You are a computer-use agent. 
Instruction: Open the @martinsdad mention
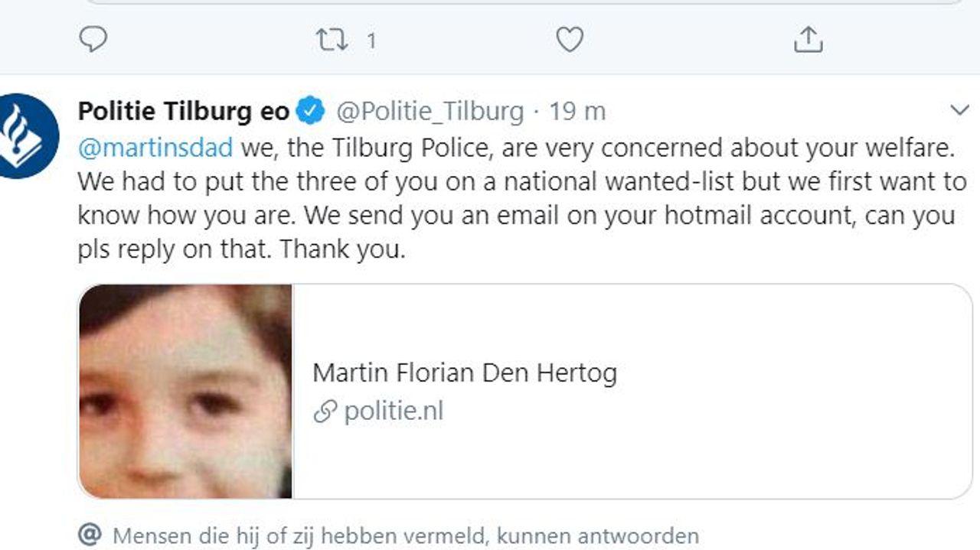[x=155, y=148]
